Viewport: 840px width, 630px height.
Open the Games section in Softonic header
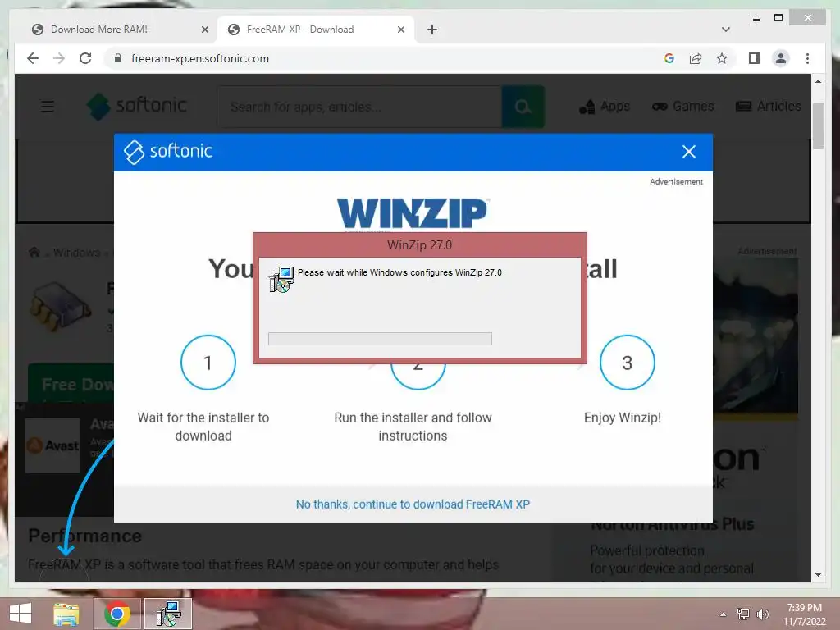683,107
